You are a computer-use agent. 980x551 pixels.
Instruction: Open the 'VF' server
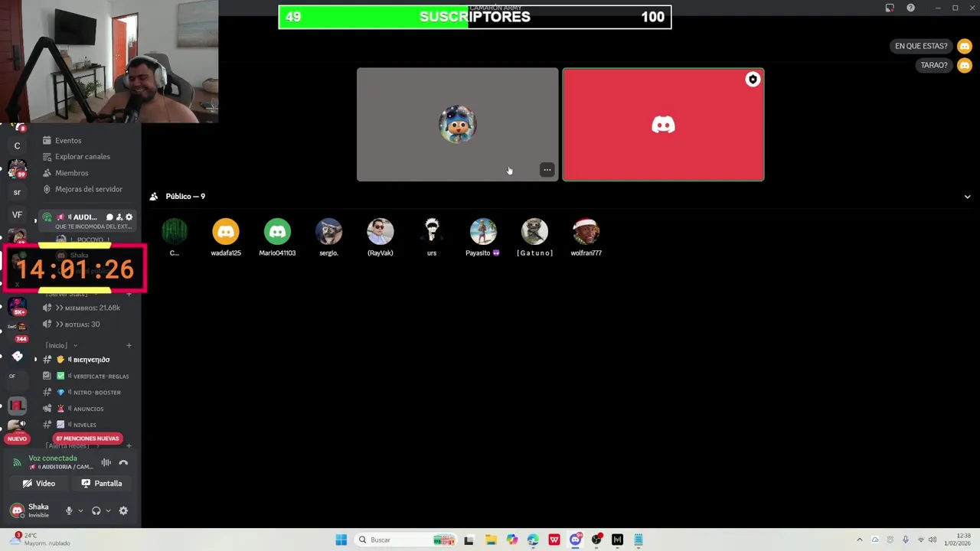[17, 215]
